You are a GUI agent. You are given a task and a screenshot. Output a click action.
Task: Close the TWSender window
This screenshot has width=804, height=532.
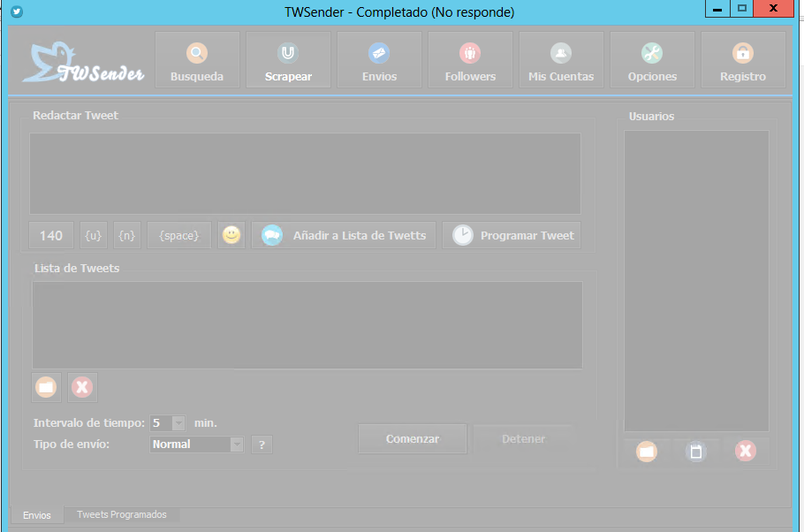tap(773, 9)
